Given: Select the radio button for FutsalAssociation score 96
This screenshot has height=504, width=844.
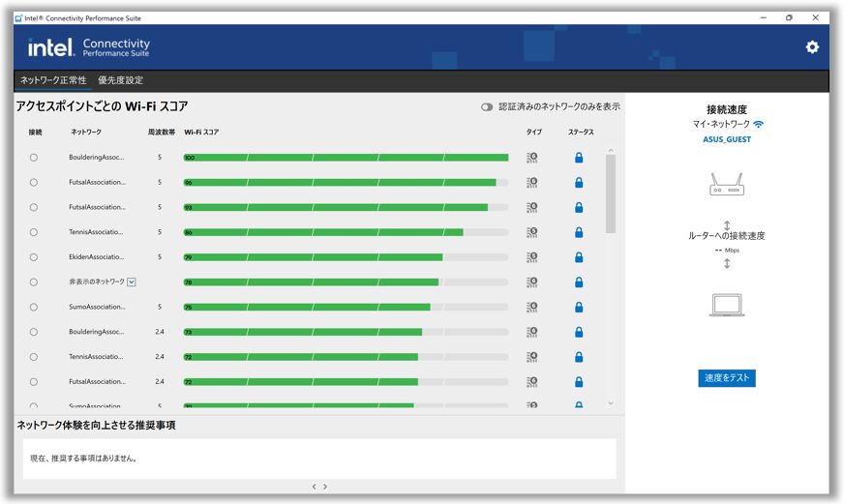Looking at the screenshot, I should [33, 182].
